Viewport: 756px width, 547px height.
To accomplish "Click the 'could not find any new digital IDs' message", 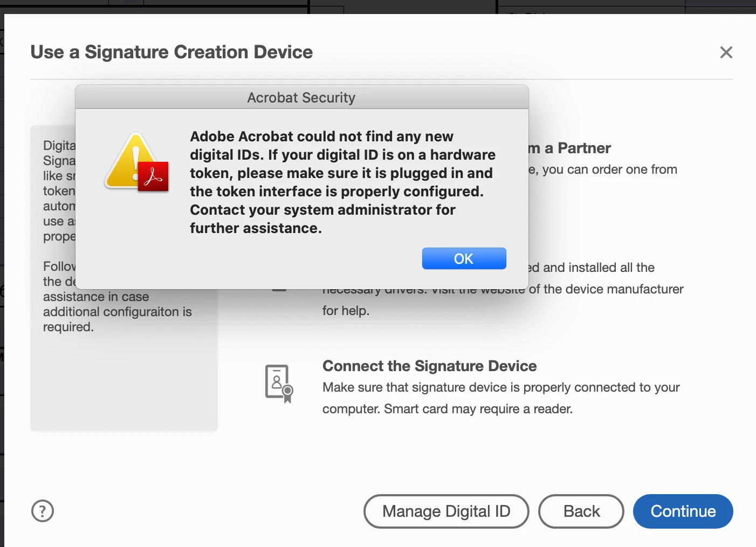I will (x=342, y=182).
